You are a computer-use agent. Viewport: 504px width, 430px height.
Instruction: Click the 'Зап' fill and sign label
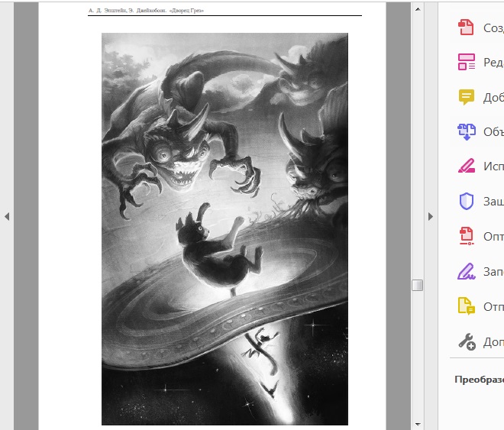tap(493, 272)
